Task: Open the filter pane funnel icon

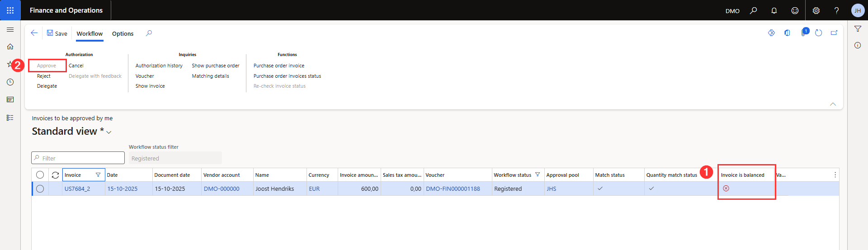Action: pos(858,29)
